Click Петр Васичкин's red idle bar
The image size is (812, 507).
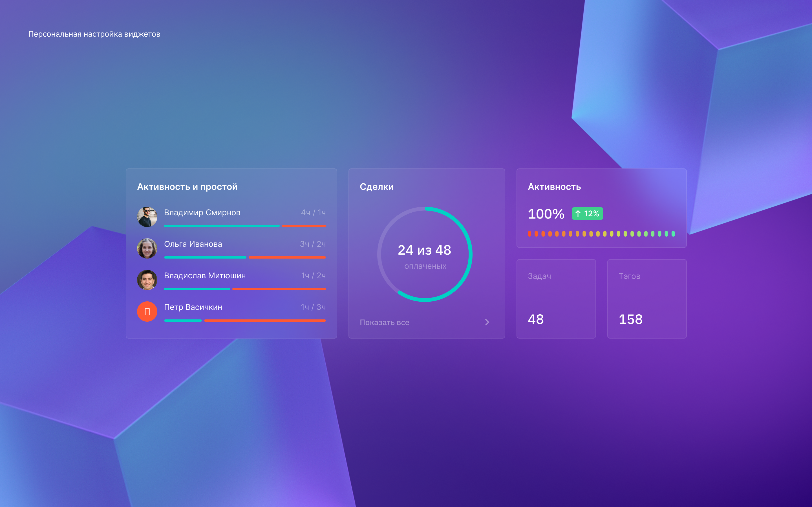265,321
